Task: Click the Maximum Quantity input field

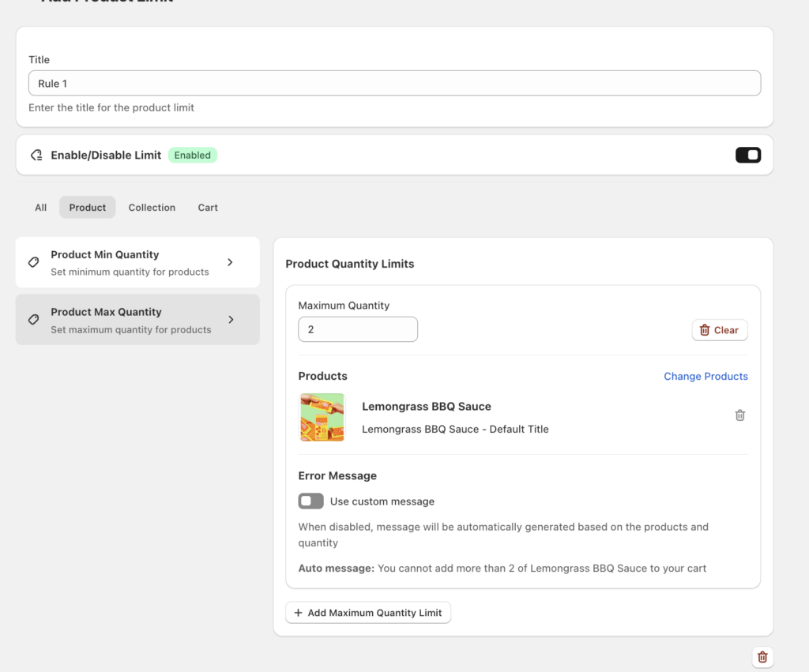Action: (x=358, y=330)
